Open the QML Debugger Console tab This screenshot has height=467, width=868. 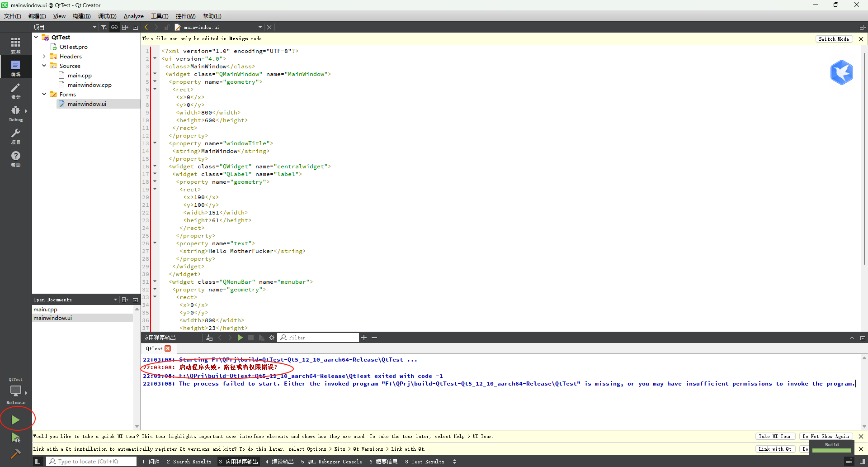click(x=331, y=462)
